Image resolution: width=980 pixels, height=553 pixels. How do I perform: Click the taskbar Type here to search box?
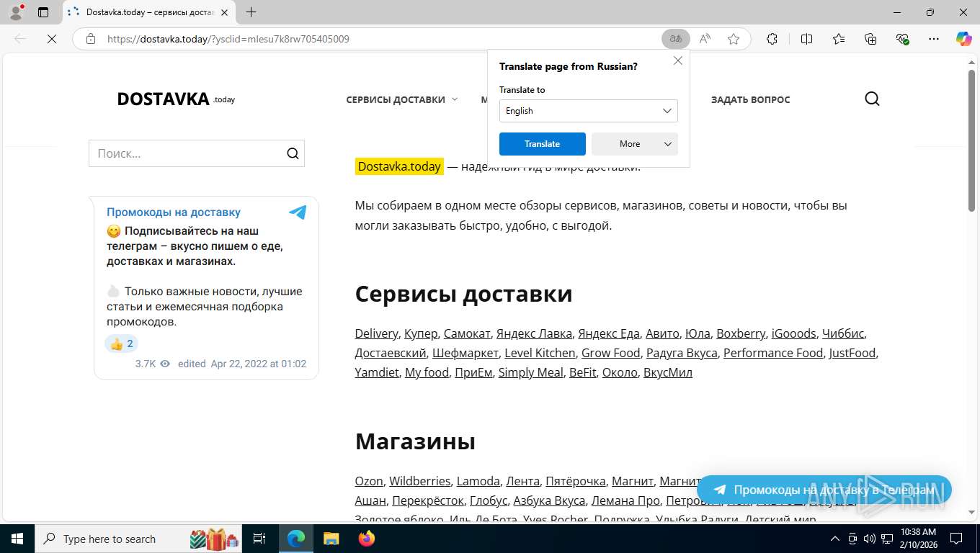click(138, 539)
